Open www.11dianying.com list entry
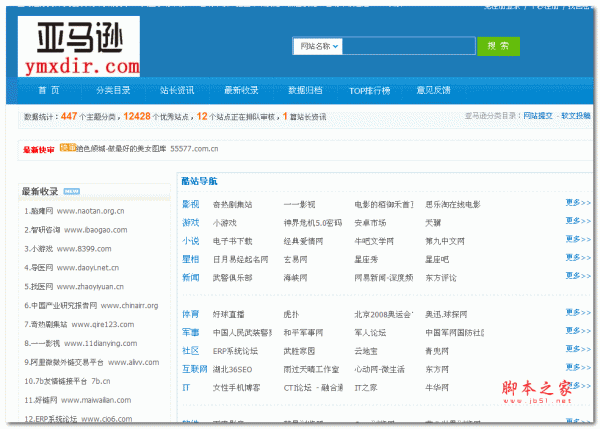Image resolution: width=600 pixels, height=429 pixels. (x=81, y=343)
